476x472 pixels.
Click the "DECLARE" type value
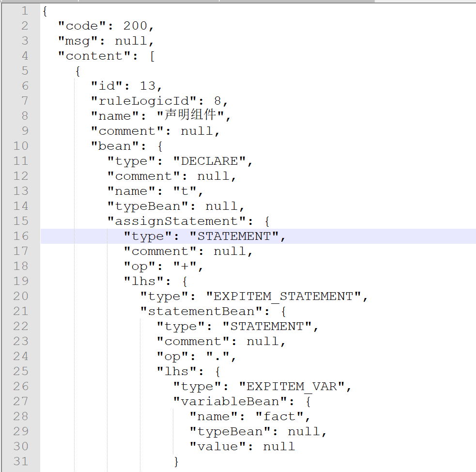tap(209, 161)
